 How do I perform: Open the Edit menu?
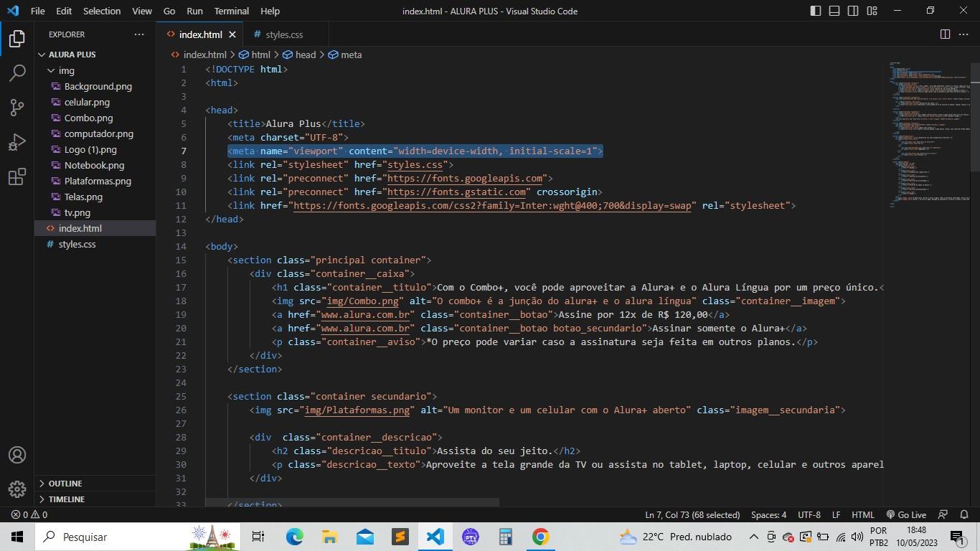[64, 11]
